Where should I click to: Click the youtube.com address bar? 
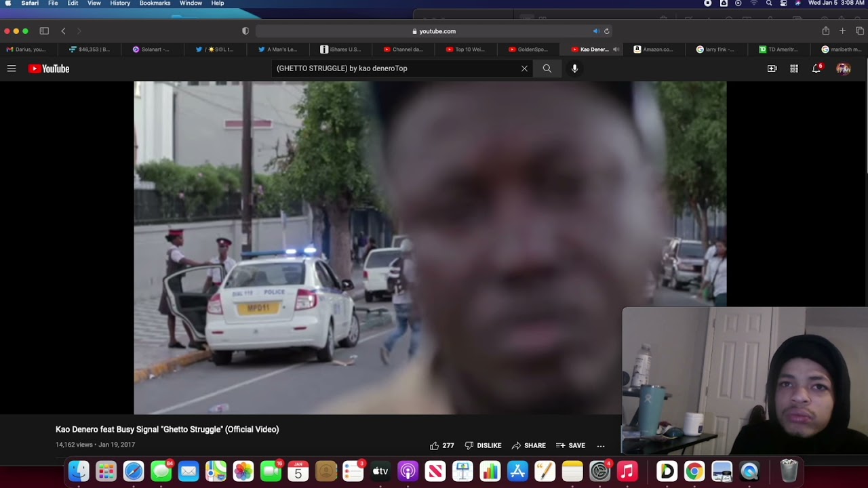pyautogui.click(x=434, y=31)
